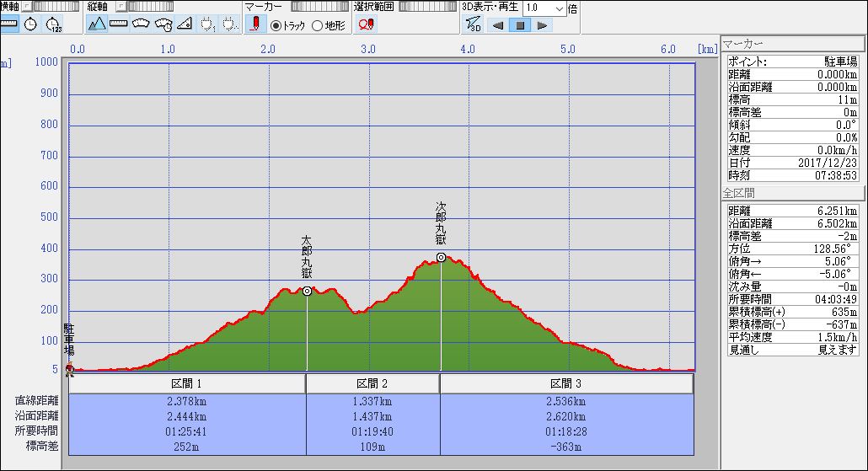Image resolution: width=868 pixels, height=471 pixels.
Task: Select the 区間 1 header
Action: point(187,383)
